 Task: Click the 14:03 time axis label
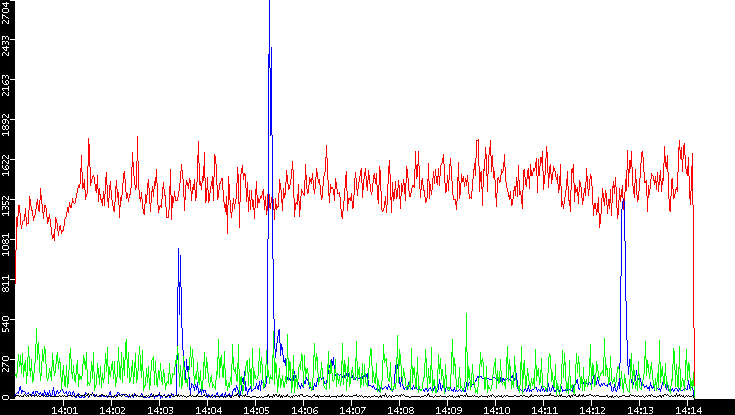pos(160,410)
